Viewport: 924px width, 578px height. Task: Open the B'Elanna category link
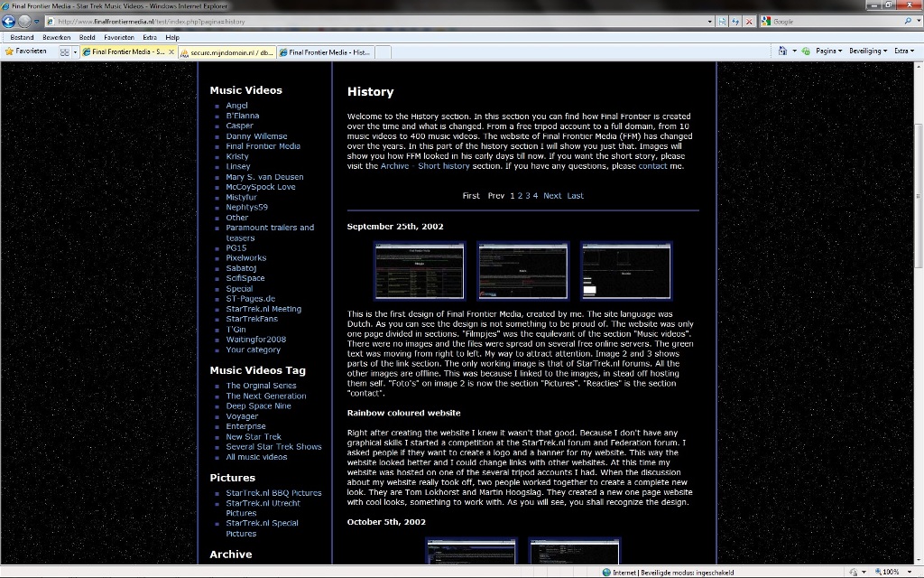242,116
